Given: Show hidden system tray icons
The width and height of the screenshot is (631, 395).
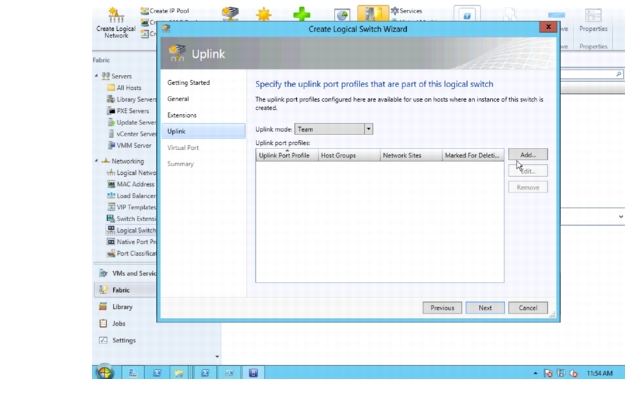Looking at the screenshot, I should pos(535,373).
